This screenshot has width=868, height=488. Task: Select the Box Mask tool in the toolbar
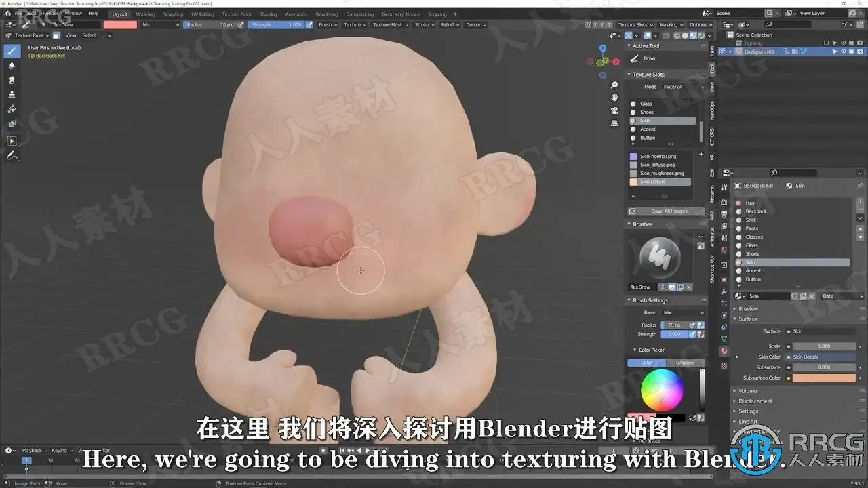click(x=12, y=141)
